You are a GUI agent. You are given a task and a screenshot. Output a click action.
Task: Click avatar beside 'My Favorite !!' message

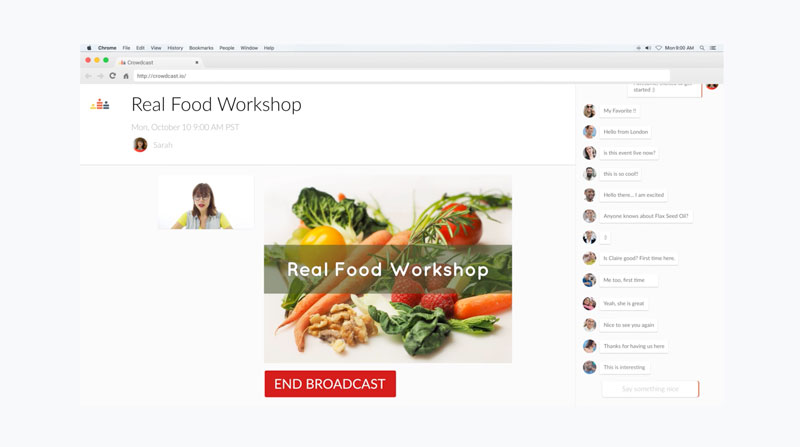589,111
